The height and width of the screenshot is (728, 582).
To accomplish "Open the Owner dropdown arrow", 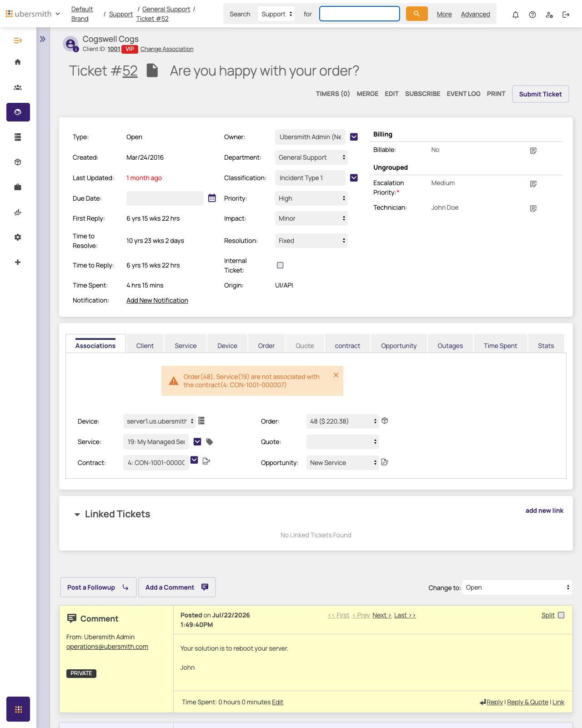I will 354,137.
